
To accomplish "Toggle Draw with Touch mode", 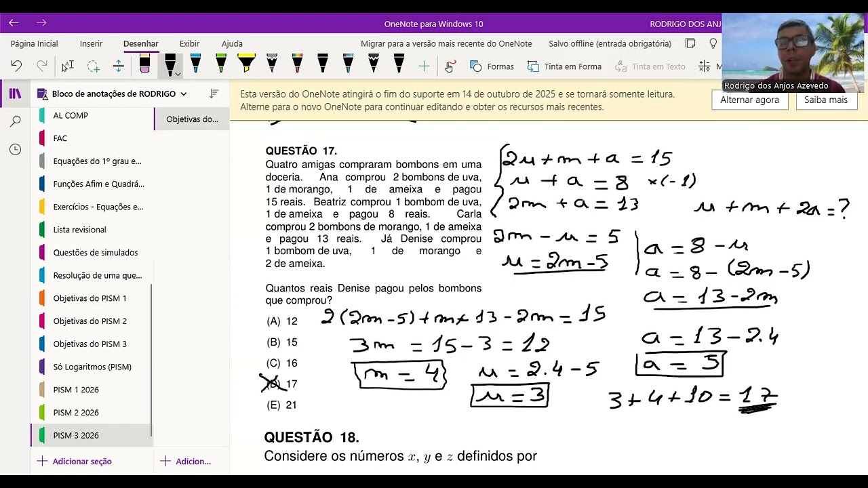I will pos(450,66).
